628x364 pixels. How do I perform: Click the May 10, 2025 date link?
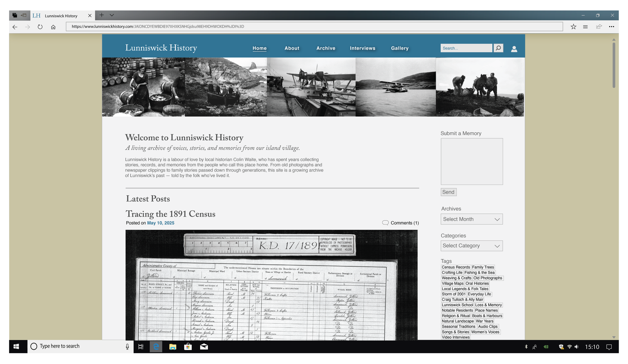tap(161, 223)
